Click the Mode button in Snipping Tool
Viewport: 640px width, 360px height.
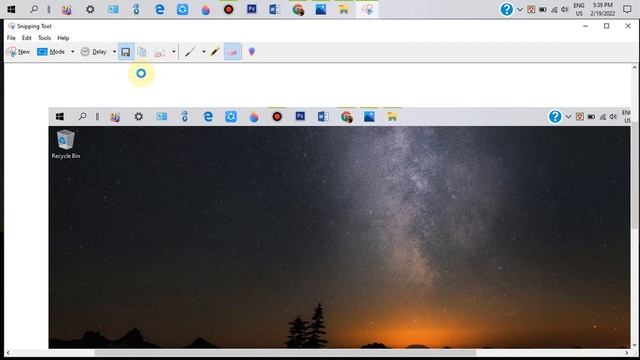coord(51,52)
